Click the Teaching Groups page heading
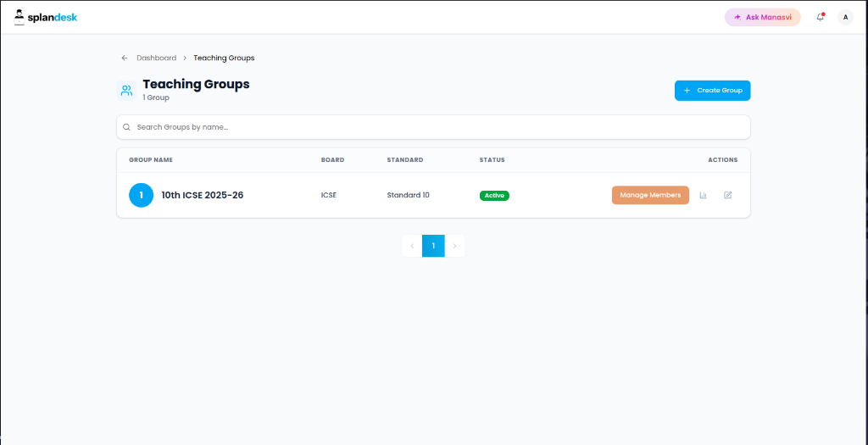This screenshot has height=445, width=868. point(197,84)
